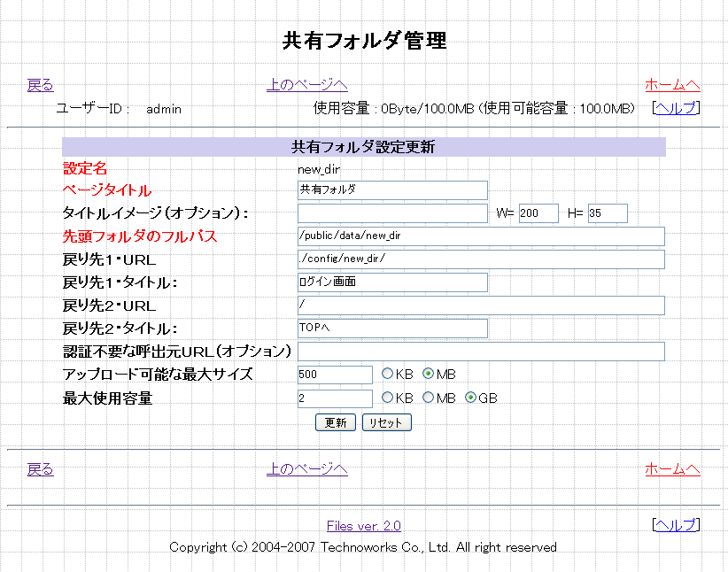728x572 pixels.
Task: Click the アップロード可能な最大サイズ value field
Action: (x=335, y=375)
